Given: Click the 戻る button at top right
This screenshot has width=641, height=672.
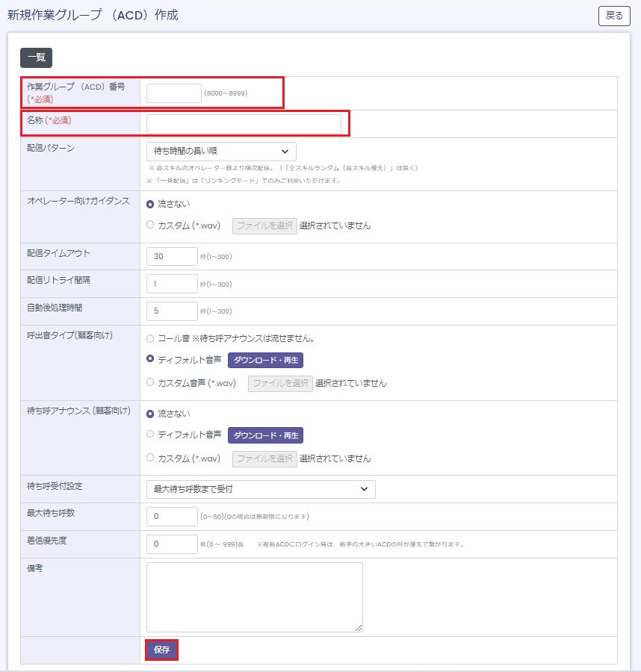Looking at the screenshot, I should point(614,16).
